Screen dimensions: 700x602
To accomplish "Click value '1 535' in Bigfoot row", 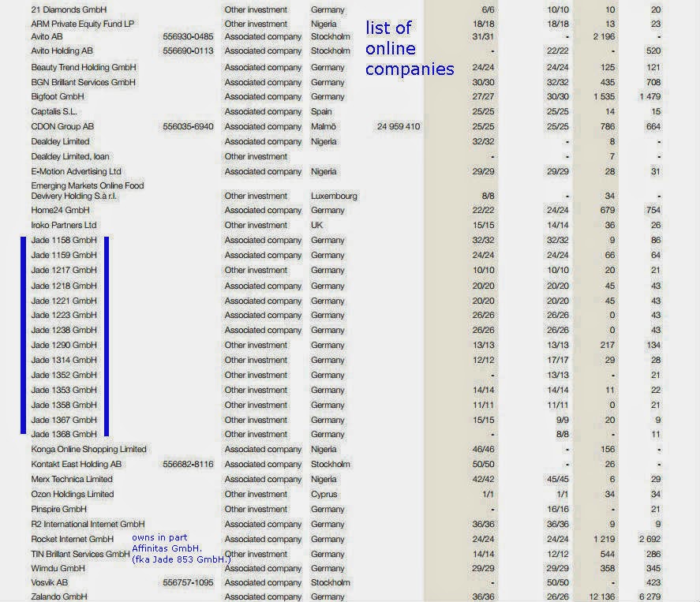I will coord(604,96).
